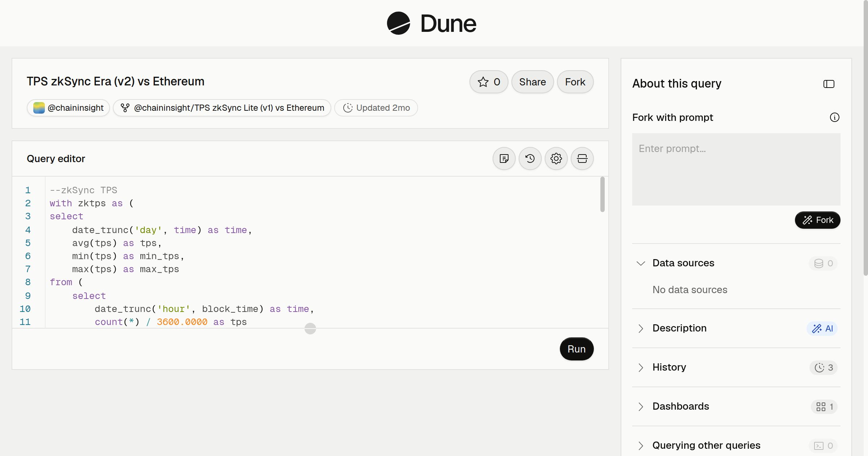
Task: Expand the Description section
Action: tap(641, 328)
